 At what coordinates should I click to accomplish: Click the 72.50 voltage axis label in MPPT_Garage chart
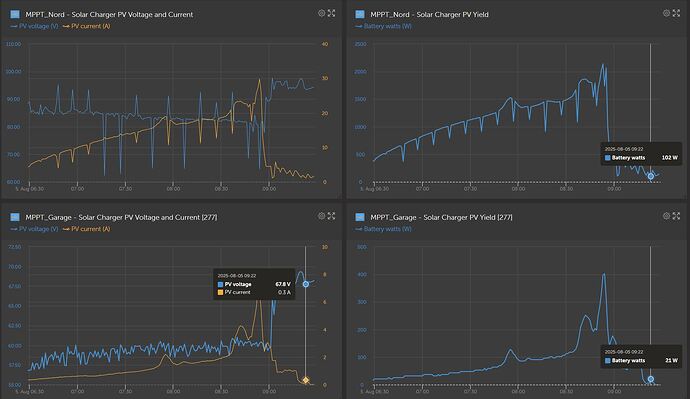click(15, 247)
